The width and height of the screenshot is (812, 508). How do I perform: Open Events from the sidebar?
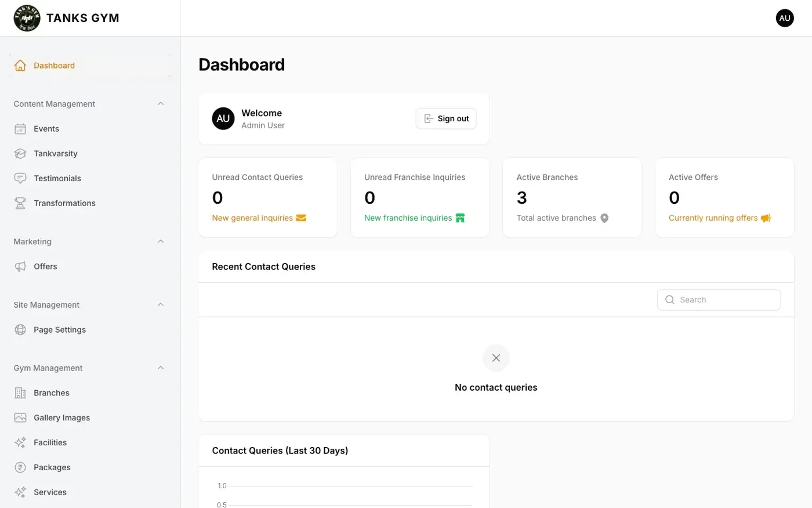[90, 129]
